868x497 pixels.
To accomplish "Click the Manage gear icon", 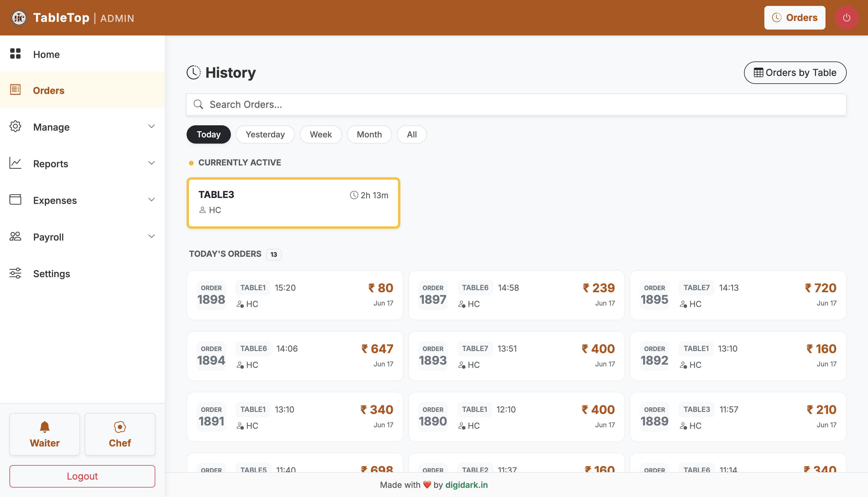I will point(15,127).
